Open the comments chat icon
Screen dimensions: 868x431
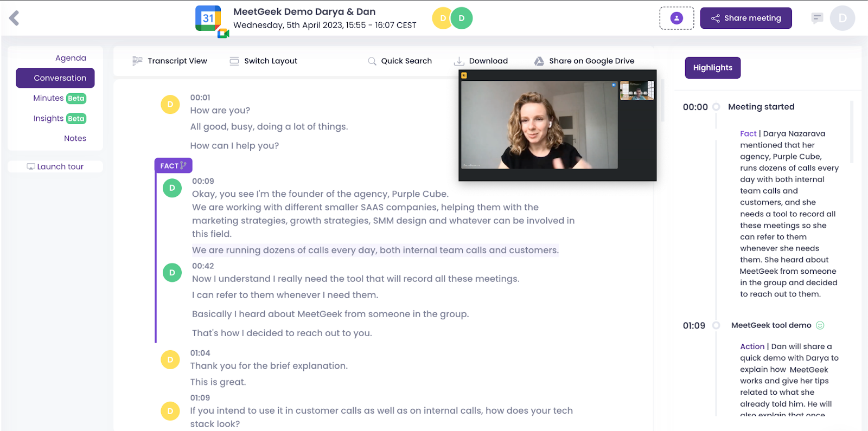tap(817, 18)
